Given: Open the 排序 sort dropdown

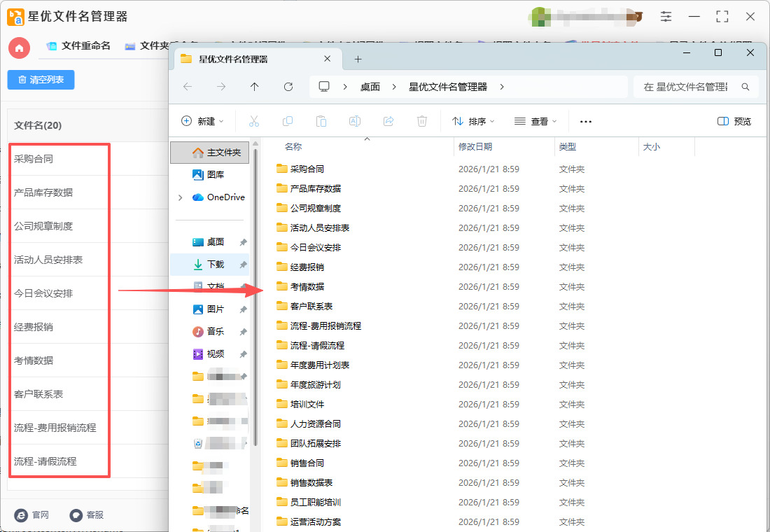Looking at the screenshot, I should coord(473,121).
